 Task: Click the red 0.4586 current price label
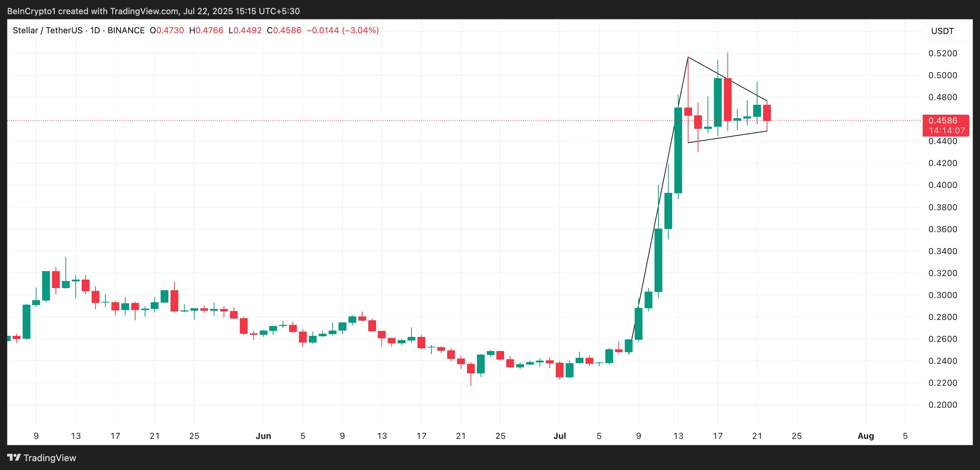pyautogui.click(x=943, y=121)
